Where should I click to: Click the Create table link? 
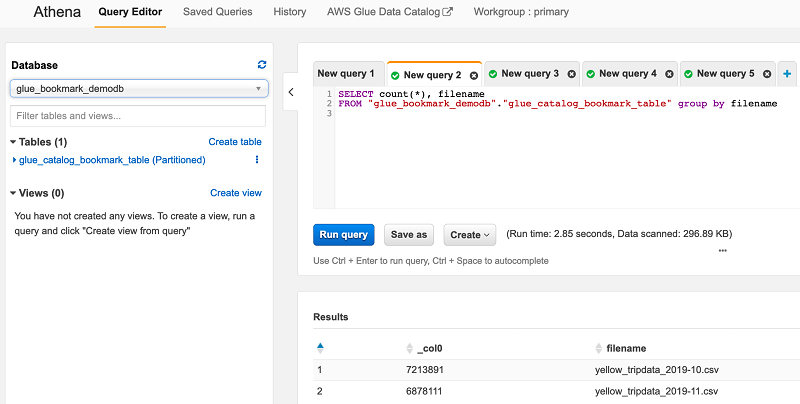[x=235, y=142]
